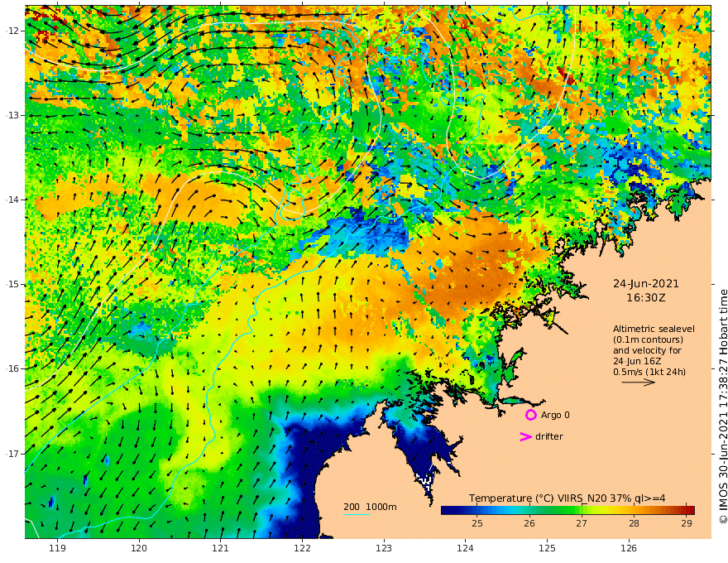
Task: Click the '(0.1m contours)' legend text
Action: (x=648, y=339)
